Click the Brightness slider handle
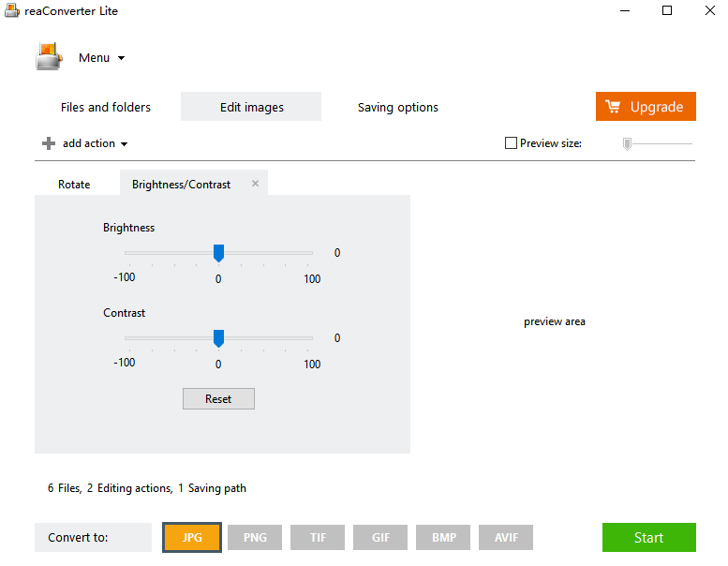728x566 pixels. click(x=218, y=253)
